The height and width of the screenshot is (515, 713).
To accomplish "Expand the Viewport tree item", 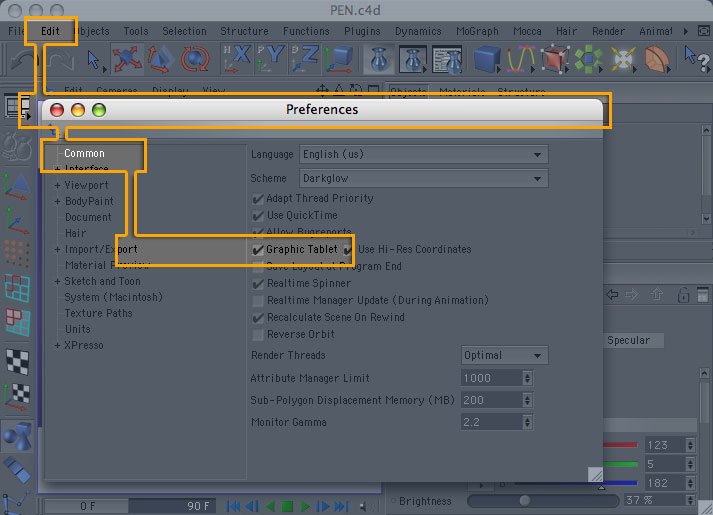I will 57,186.
